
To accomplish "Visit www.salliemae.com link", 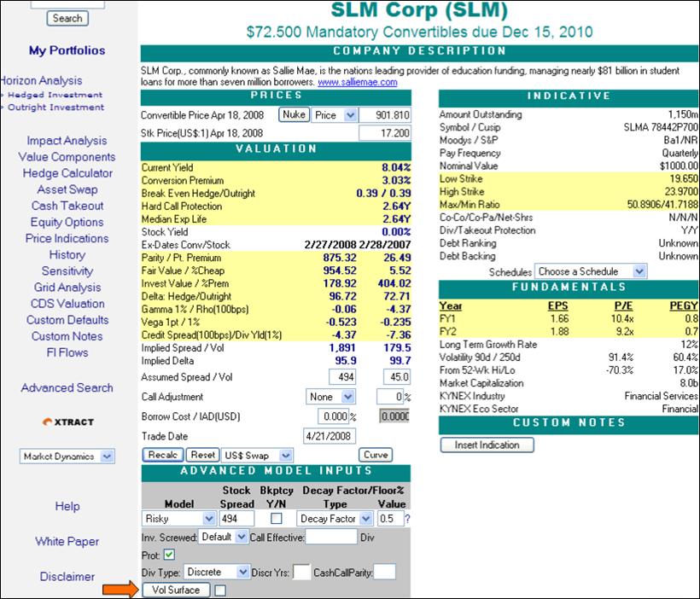I will [x=358, y=82].
